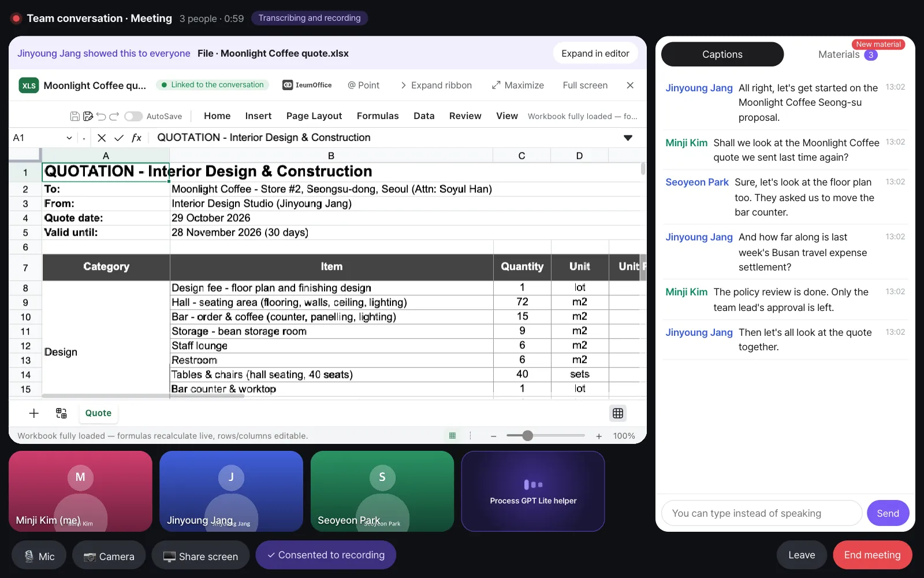The height and width of the screenshot is (578, 924).
Task: Click the caption message input field
Action: 762,513
